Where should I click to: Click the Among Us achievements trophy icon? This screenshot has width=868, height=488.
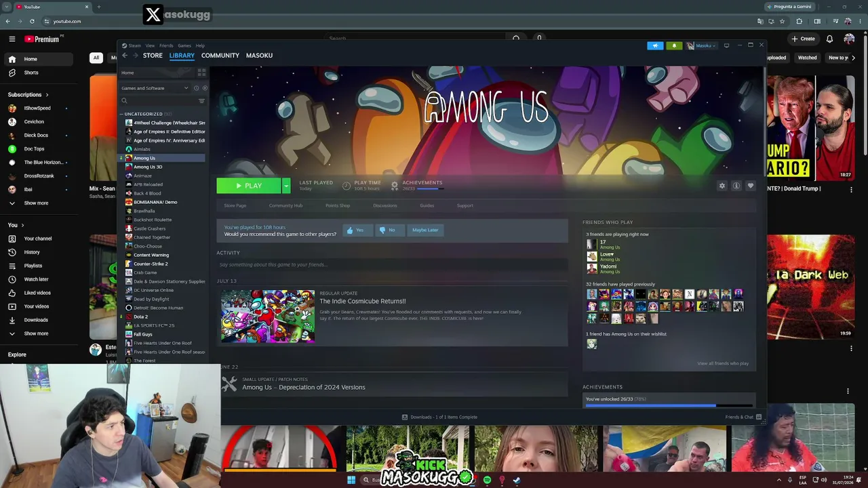pyautogui.click(x=395, y=185)
